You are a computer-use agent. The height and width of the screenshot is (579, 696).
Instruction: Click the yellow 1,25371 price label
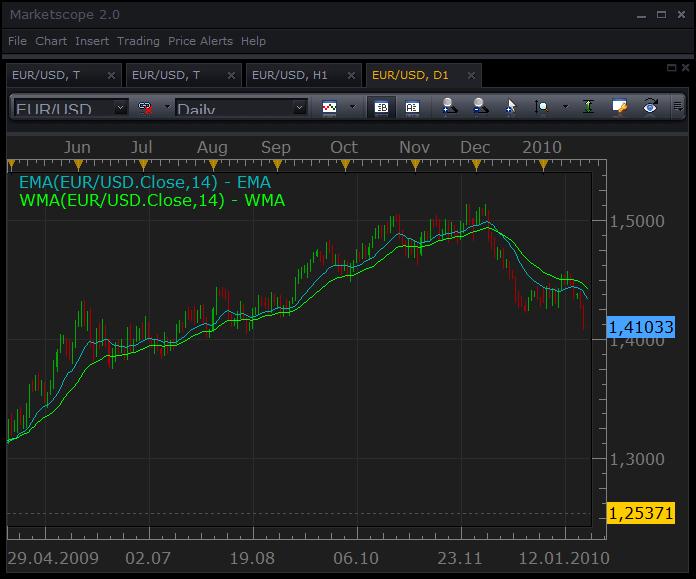click(x=641, y=513)
